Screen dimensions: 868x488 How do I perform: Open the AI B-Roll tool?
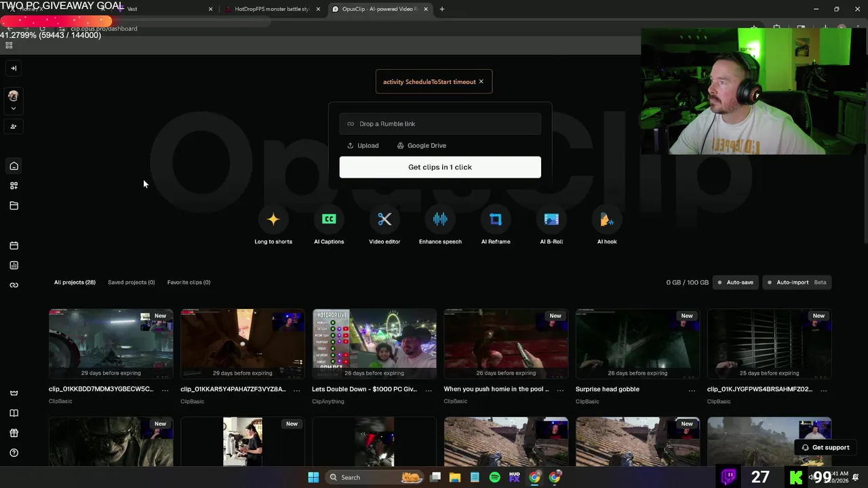point(551,226)
